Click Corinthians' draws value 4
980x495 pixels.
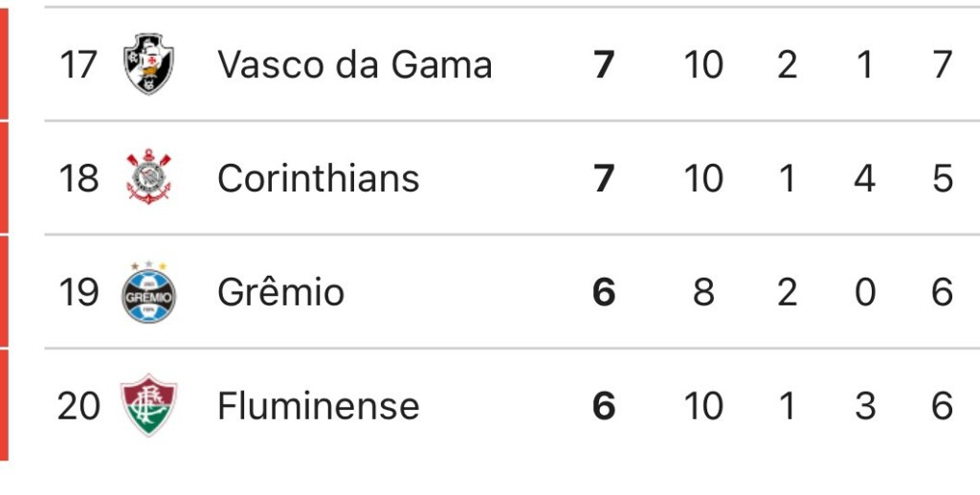[864, 179]
